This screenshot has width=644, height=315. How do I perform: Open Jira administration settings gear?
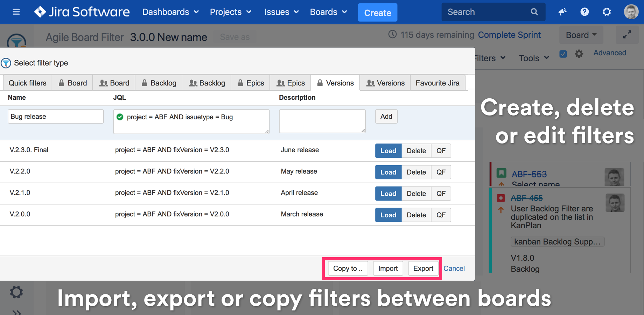607,12
